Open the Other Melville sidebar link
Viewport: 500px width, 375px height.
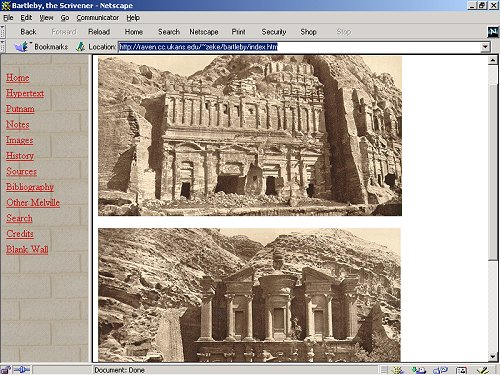[33, 203]
